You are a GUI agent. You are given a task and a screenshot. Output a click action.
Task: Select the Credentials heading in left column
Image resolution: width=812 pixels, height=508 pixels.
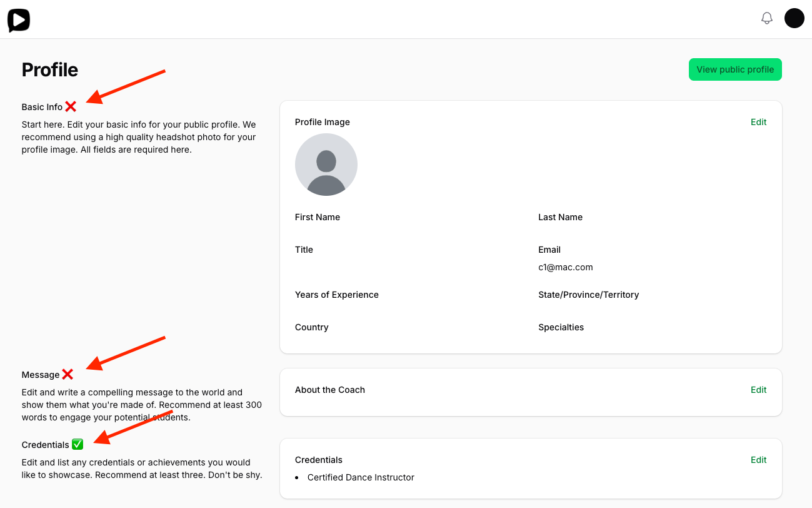(x=45, y=445)
